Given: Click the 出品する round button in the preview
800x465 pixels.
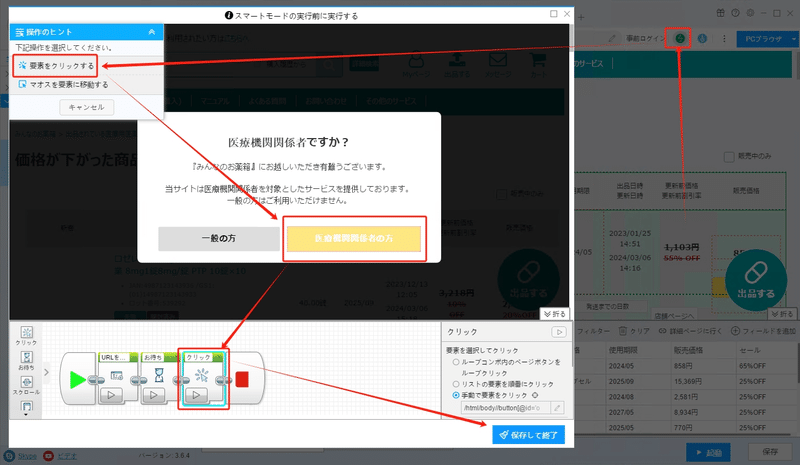Looking at the screenshot, I should (x=528, y=280).
